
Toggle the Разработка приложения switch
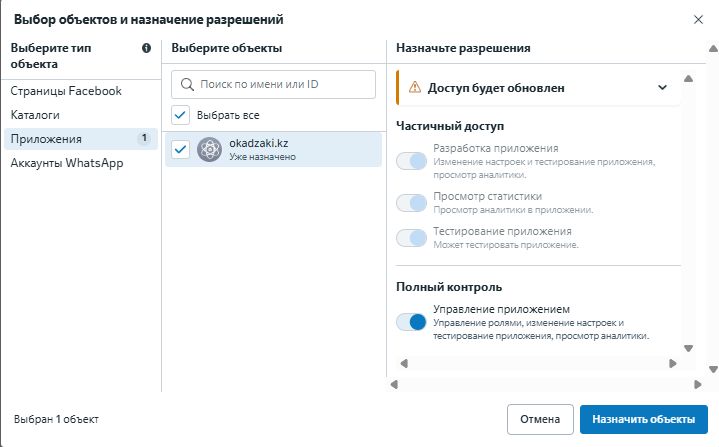(x=411, y=161)
